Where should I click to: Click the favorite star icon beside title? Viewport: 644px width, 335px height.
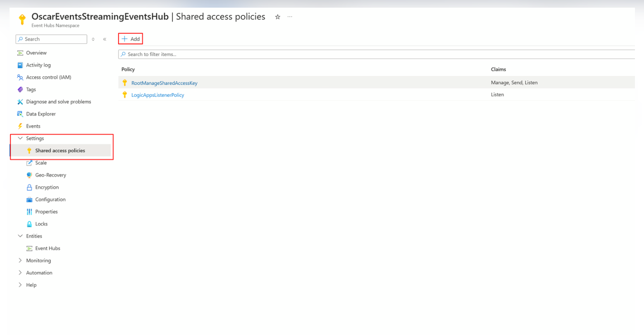pos(277,17)
